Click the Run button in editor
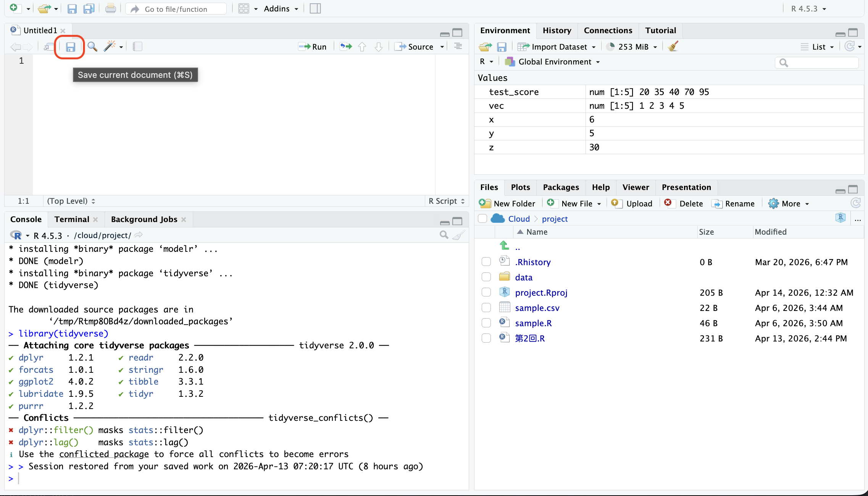Image resolution: width=868 pixels, height=496 pixels. 313,47
